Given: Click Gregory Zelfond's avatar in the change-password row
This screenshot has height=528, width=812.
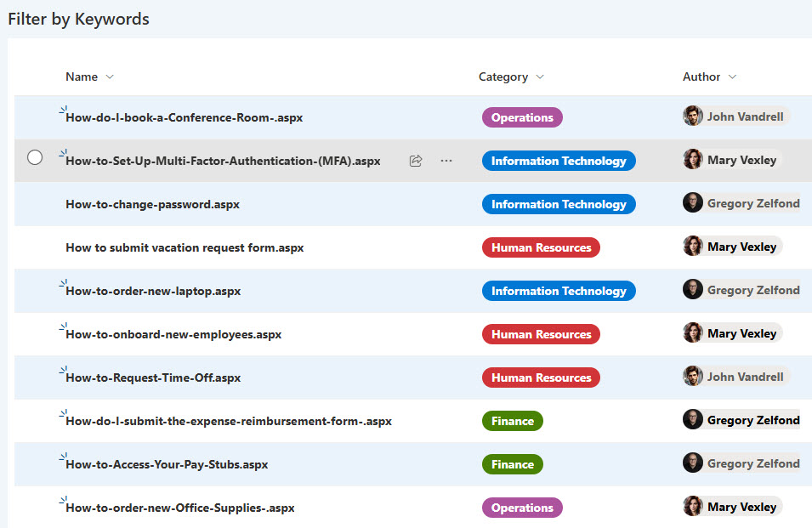Looking at the screenshot, I should coord(693,203).
